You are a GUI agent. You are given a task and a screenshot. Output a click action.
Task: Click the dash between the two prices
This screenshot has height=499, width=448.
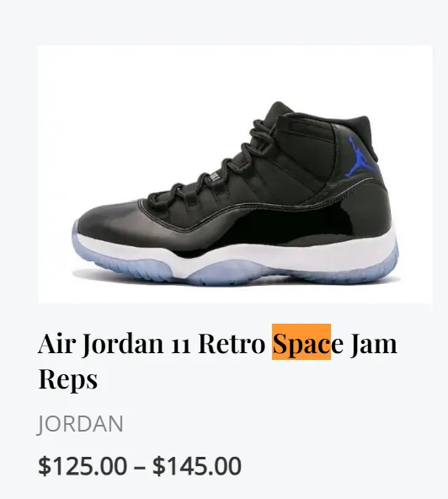pos(140,467)
